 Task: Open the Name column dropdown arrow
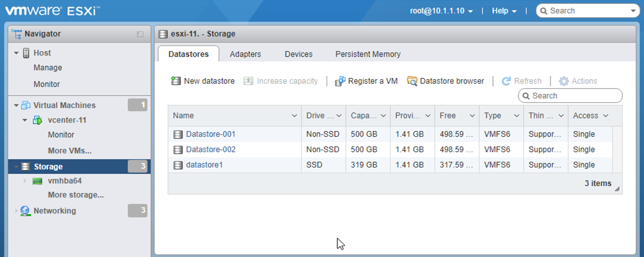click(294, 116)
